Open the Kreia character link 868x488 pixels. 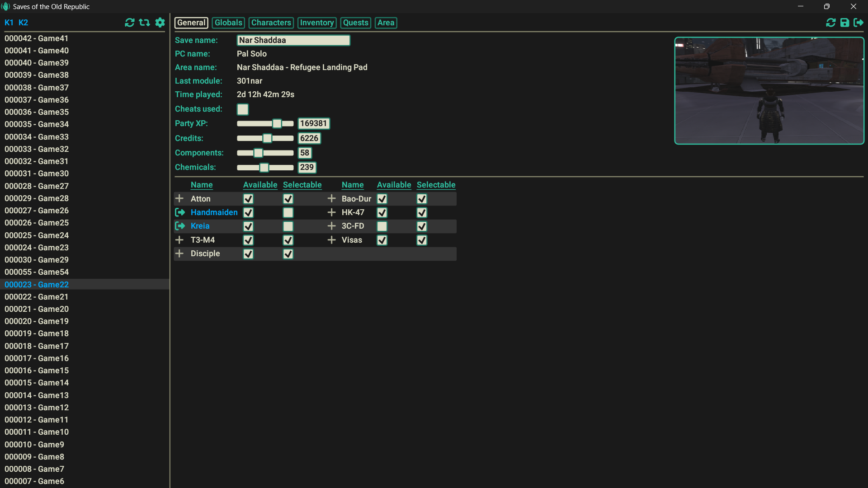click(200, 226)
